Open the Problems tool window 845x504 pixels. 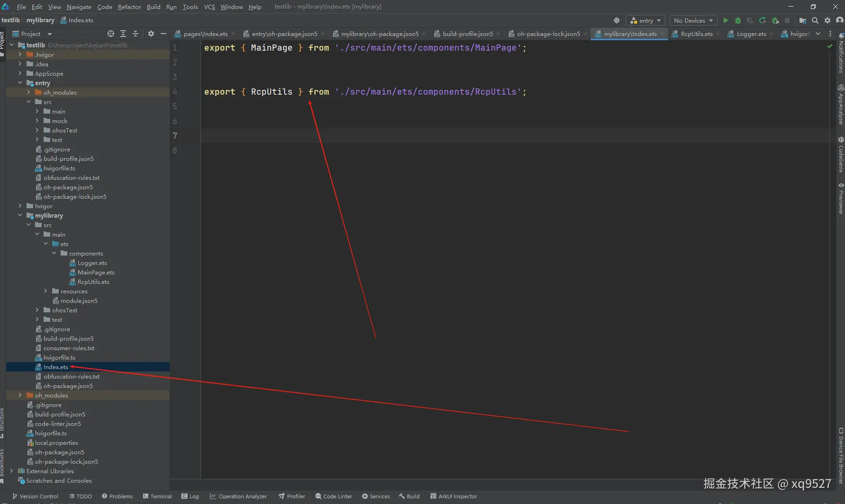(x=117, y=496)
